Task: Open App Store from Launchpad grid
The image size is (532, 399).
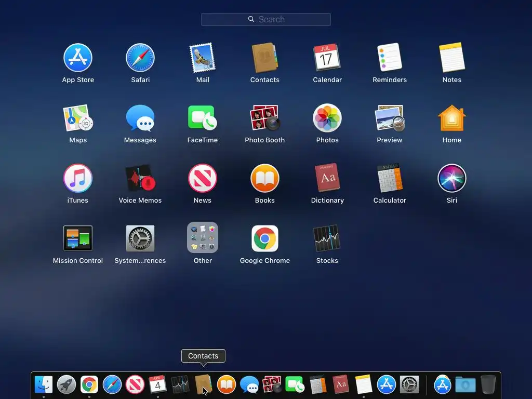Action: coord(78,58)
